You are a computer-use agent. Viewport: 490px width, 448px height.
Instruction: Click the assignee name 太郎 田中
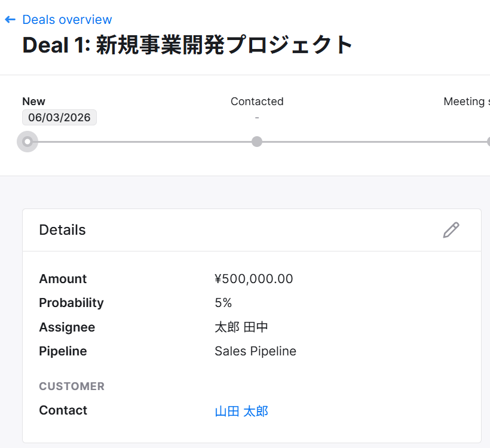[x=243, y=327]
